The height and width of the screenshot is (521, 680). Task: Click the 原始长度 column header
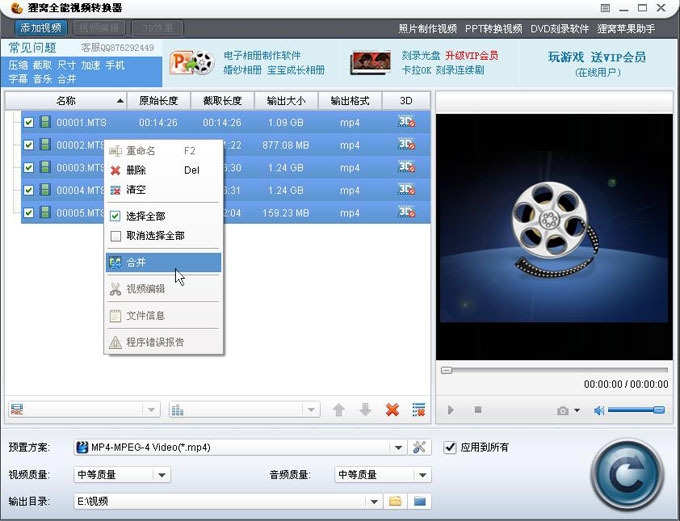[158, 101]
